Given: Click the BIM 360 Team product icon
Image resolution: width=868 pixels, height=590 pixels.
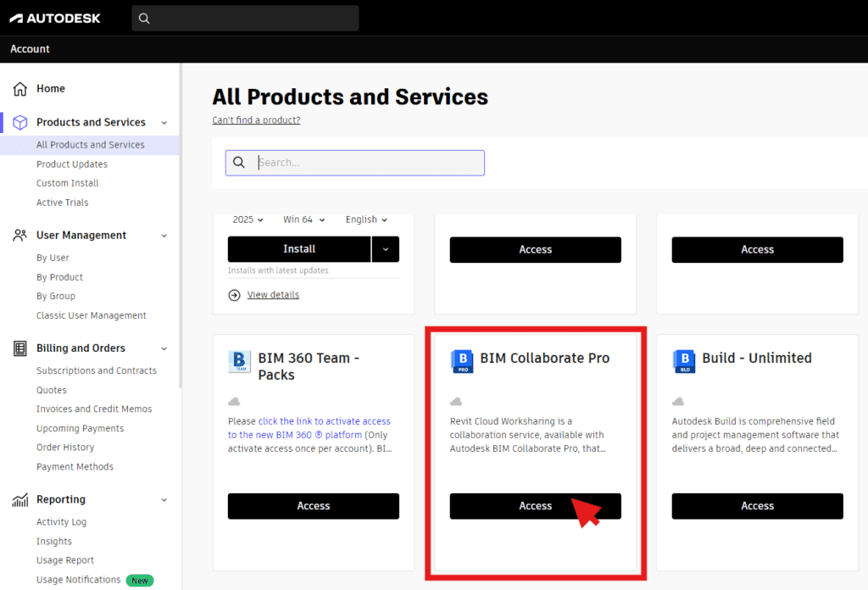Looking at the screenshot, I should (240, 361).
